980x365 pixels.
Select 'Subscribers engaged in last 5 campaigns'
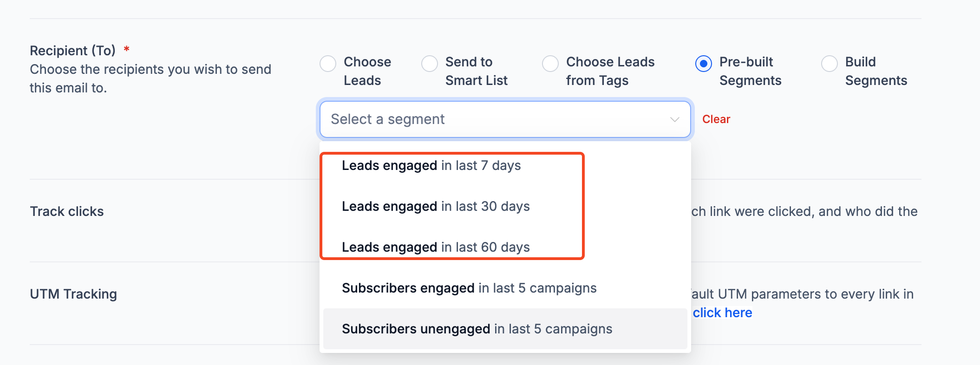pyautogui.click(x=469, y=288)
